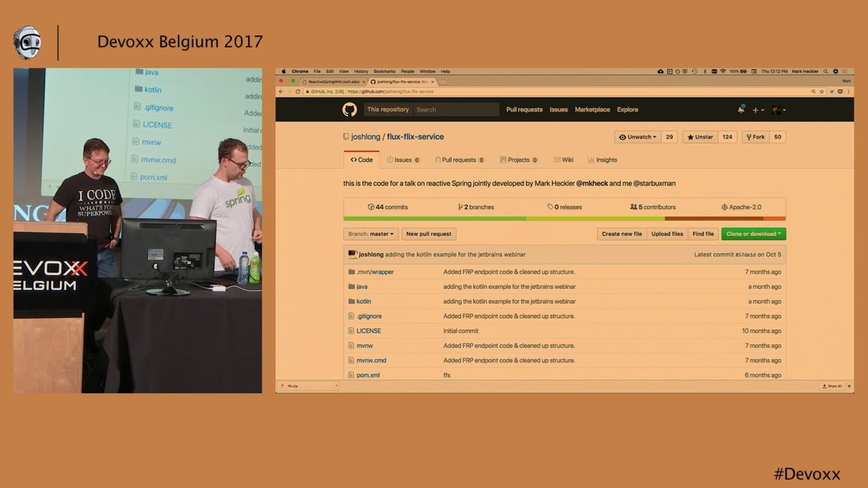Switch to the ReactiveSpringWithJosh.adoc browser tab

click(334, 81)
